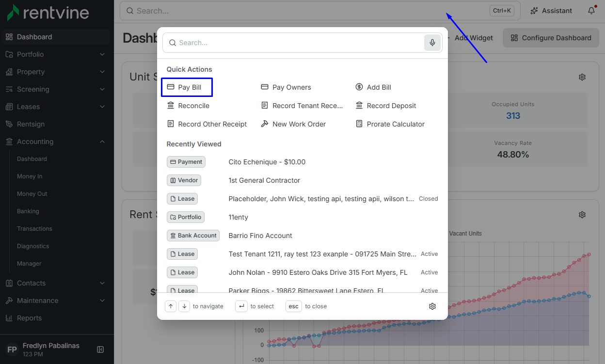Click the microphone voice search icon
Viewport: 605px width, 364px height.
pos(432,43)
